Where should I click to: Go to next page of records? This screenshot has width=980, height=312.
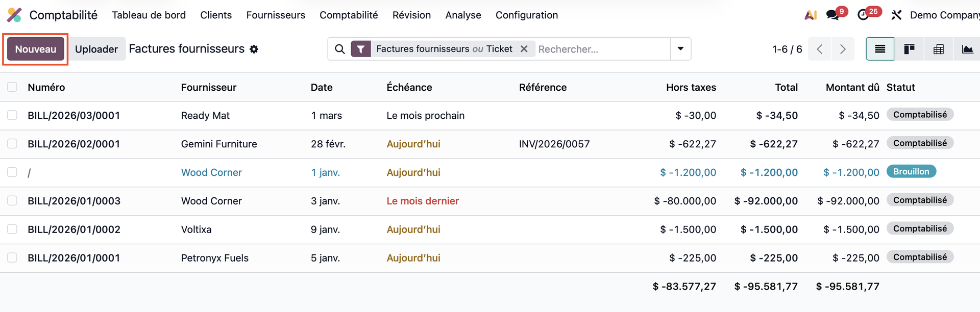843,49
